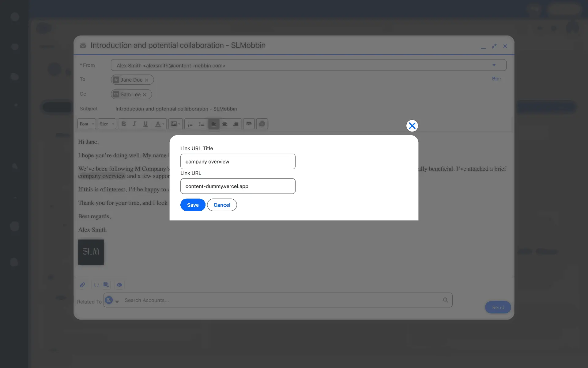Viewport: 588px width, 368px height.
Task: Expand the From address dropdown arrow
Action: click(494, 65)
